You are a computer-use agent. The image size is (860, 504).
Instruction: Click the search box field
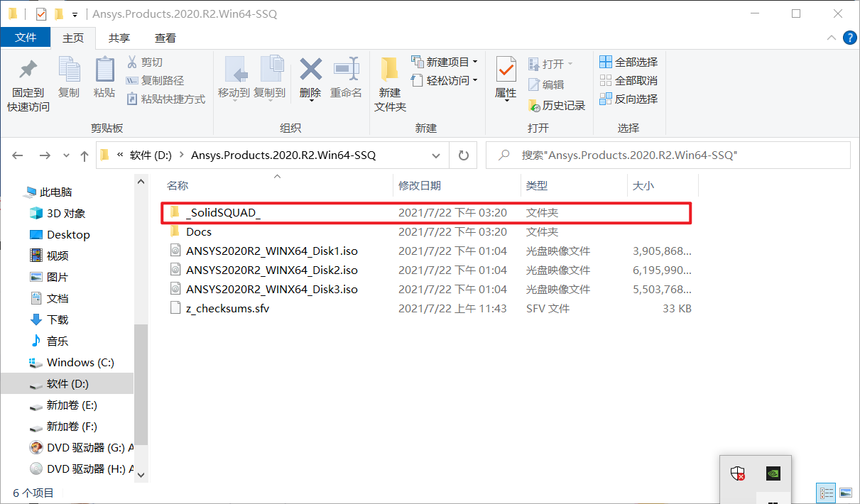click(668, 155)
